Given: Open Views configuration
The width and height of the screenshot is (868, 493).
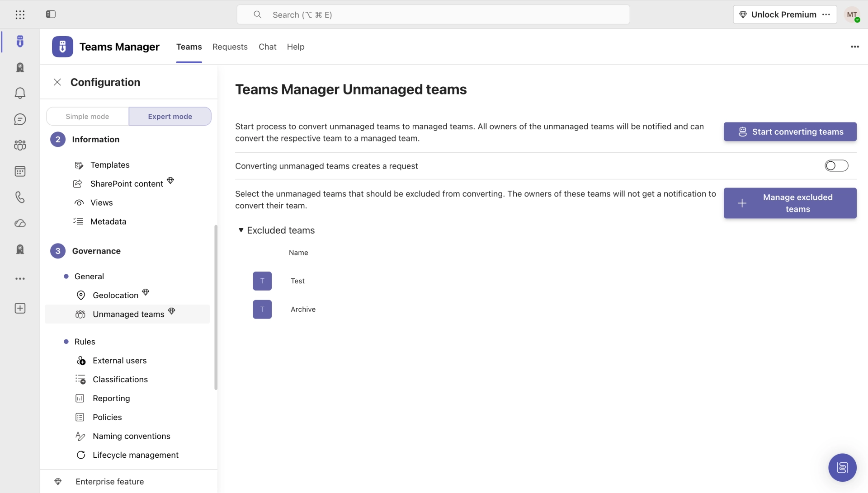Looking at the screenshot, I should [x=102, y=203].
